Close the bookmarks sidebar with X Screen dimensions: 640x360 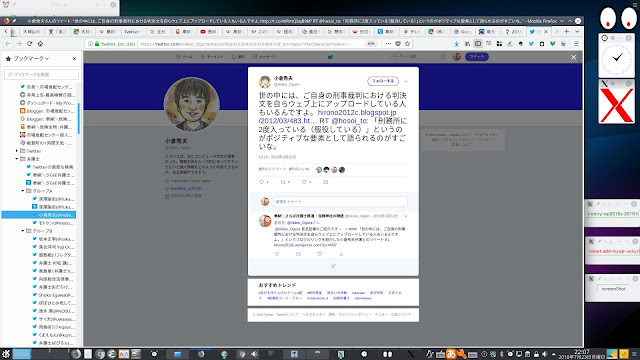coord(74,59)
